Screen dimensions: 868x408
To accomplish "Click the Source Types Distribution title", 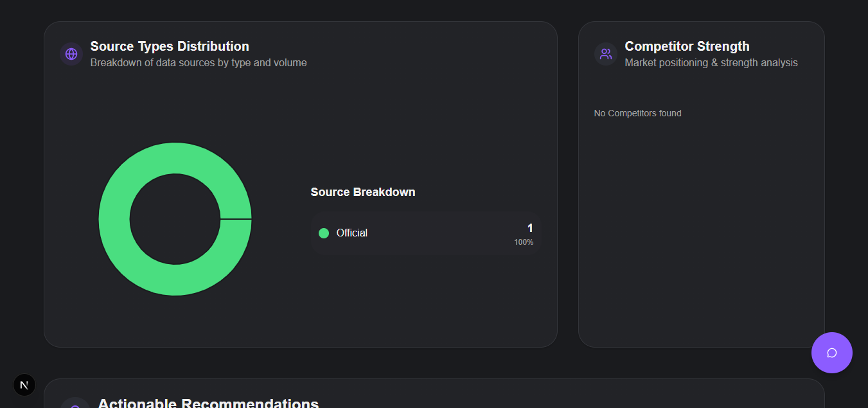I will click(x=169, y=46).
